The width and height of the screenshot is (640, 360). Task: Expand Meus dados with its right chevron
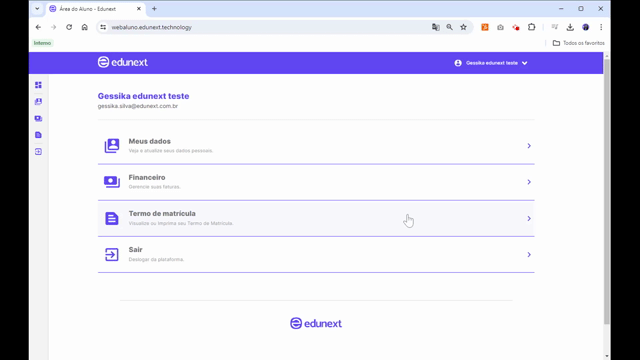(x=529, y=146)
